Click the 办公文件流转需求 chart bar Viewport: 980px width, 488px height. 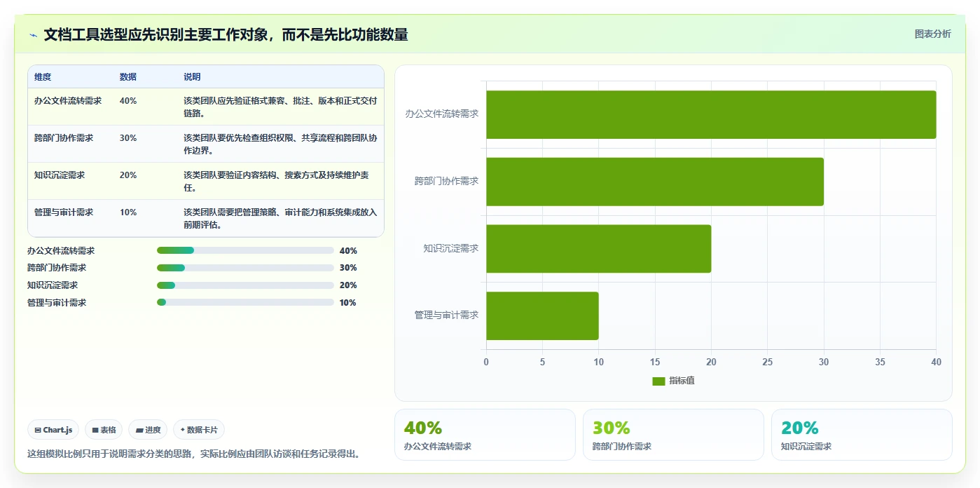point(711,114)
